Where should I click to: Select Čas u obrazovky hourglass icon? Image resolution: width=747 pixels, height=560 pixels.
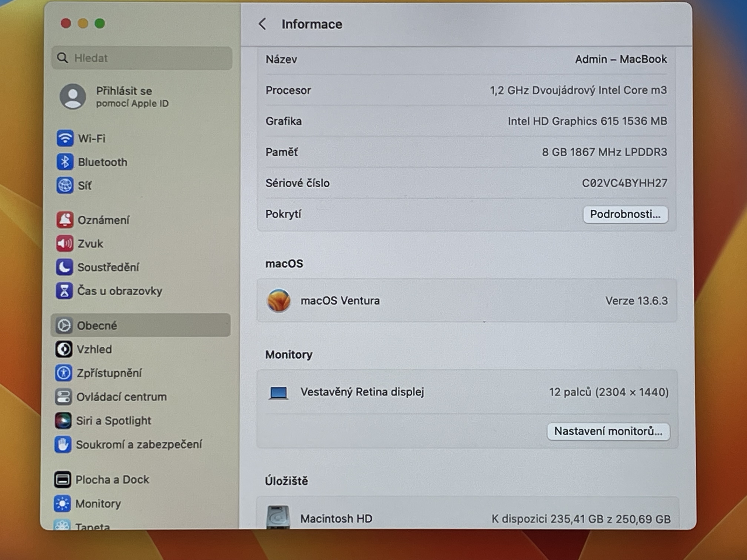pos(64,291)
